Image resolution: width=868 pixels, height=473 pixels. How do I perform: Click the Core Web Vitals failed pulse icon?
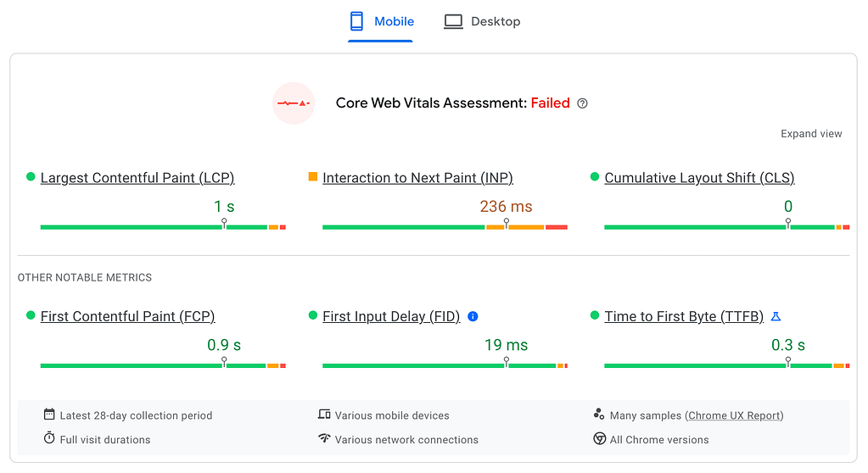click(294, 103)
